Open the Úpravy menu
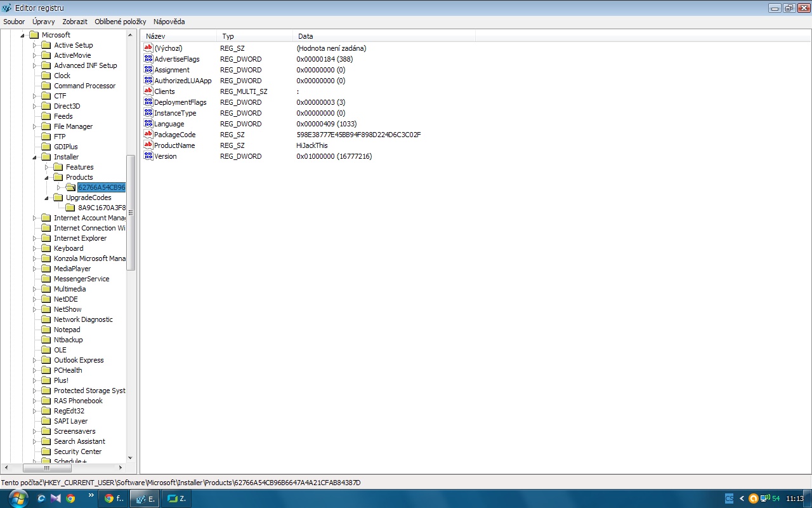Screen dimensions: 812x508 point(44,22)
